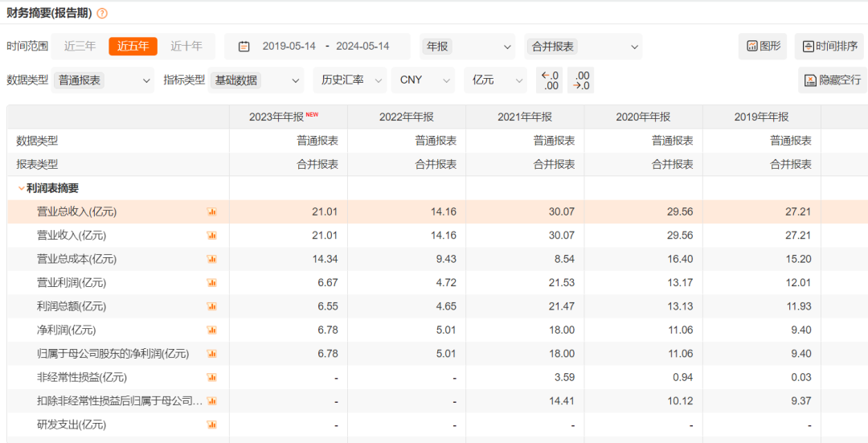Select 近五年 time range option
This screenshot has height=443, width=868.
[x=133, y=47]
